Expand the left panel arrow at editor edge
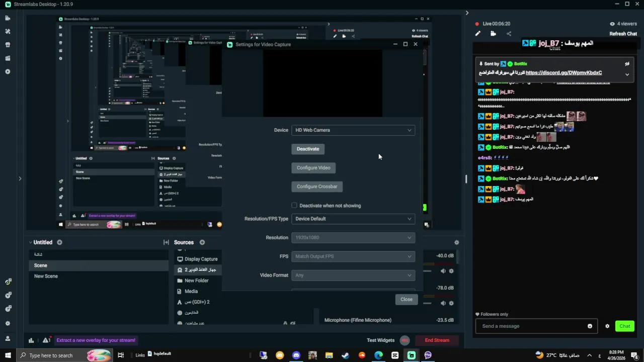This screenshot has height=362, width=644. 20,178
